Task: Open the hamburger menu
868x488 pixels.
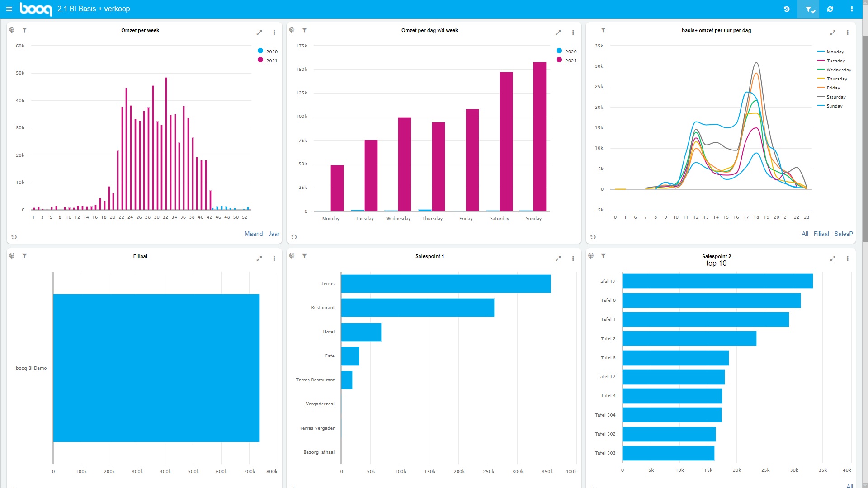Action: [9, 9]
